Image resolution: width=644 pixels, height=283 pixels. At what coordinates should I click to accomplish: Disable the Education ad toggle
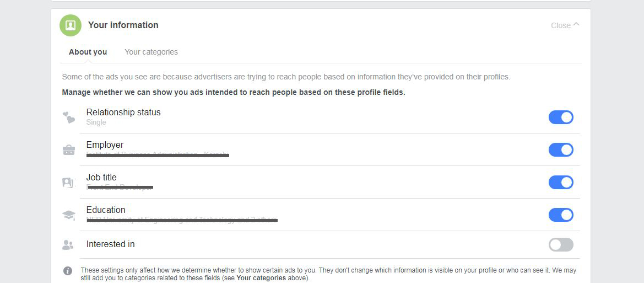(x=561, y=215)
